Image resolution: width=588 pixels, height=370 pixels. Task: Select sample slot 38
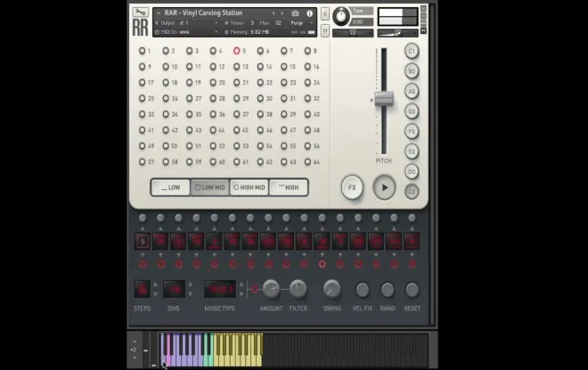260,114
